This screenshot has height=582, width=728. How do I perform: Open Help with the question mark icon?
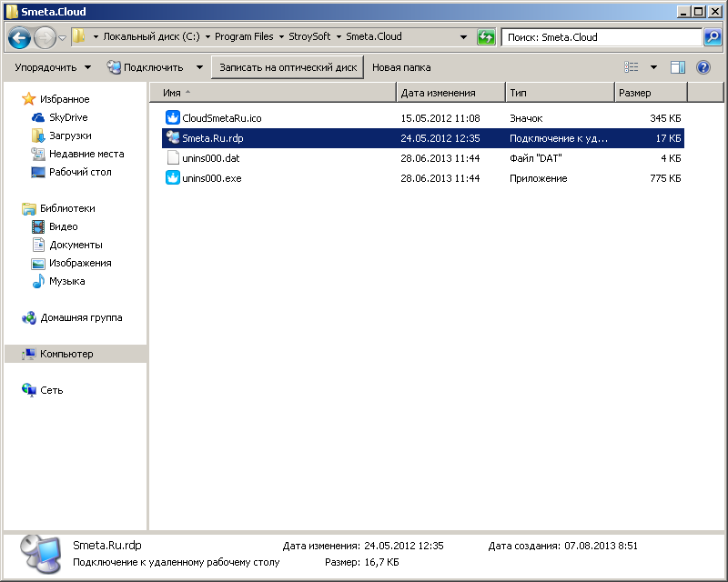(x=703, y=67)
